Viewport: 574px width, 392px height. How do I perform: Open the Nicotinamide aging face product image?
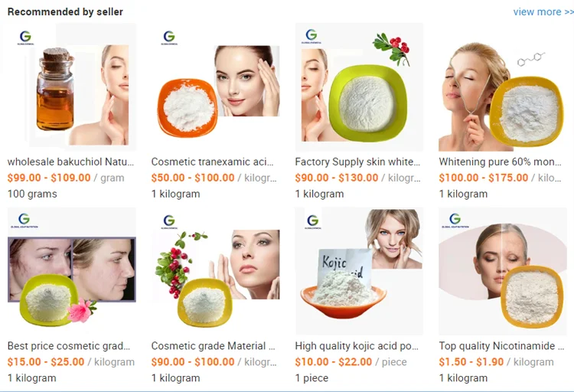(x=503, y=271)
